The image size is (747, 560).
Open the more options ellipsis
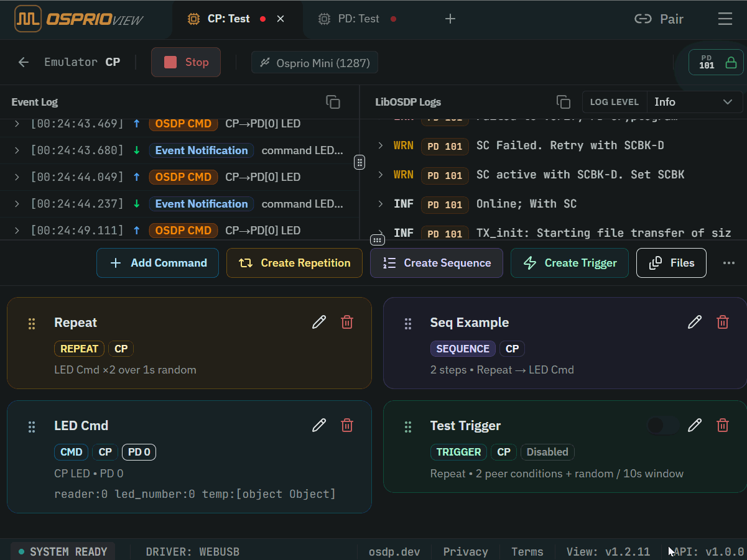tap(729, 263)
